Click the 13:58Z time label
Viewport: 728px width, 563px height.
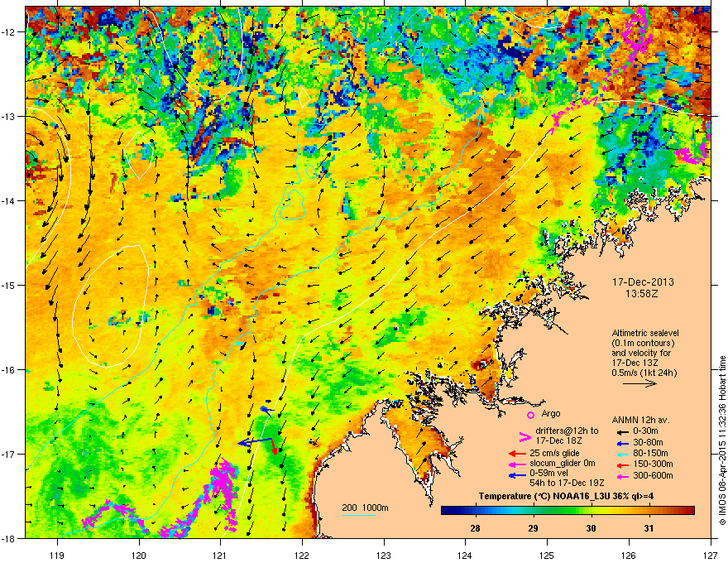coord(642,294)
